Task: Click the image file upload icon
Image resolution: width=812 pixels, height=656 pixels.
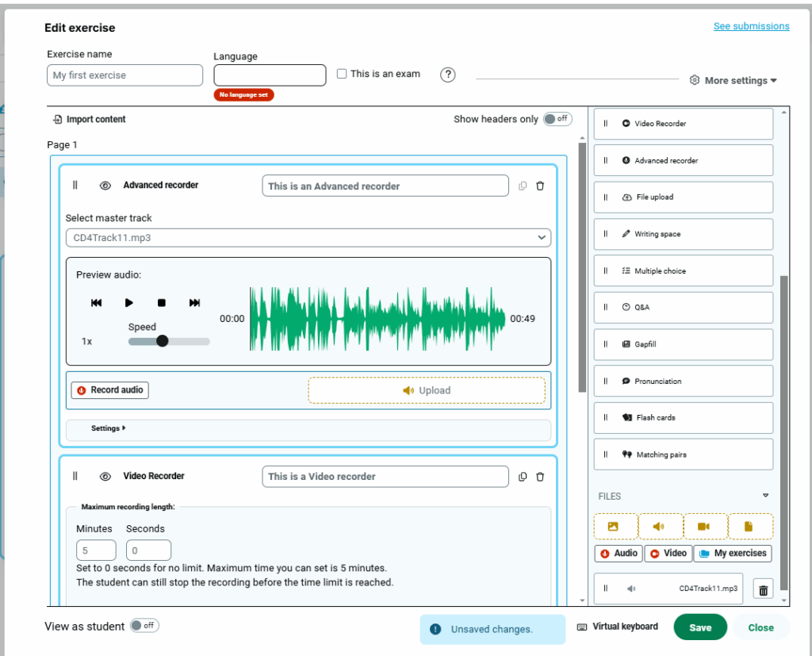Action: [613, 526]
